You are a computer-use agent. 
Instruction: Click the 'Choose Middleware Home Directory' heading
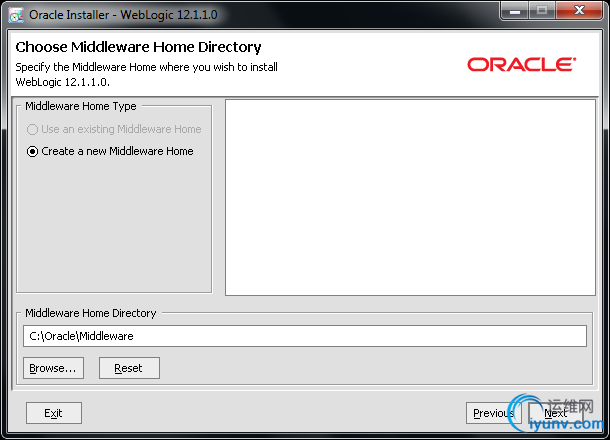point(138,47)
